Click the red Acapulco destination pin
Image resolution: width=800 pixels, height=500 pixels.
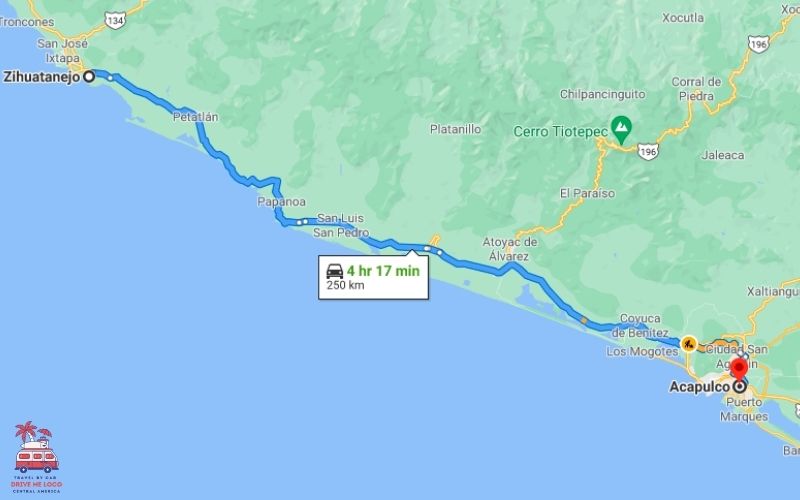coord(739,369)
